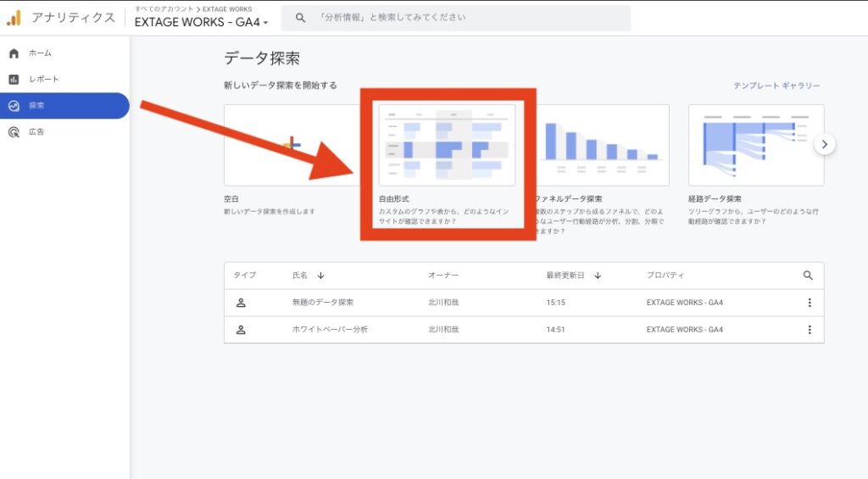Click the 15:15 last-updated time cell
Image resolution: width=868 pixels, height=479 pixels.
(x=556, y=303)
